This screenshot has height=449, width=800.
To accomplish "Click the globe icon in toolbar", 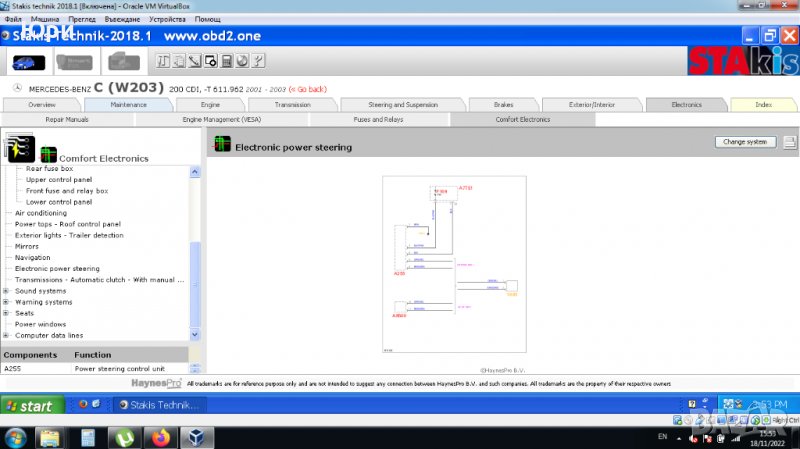I will pyautogui.click(x=243, y=61).
